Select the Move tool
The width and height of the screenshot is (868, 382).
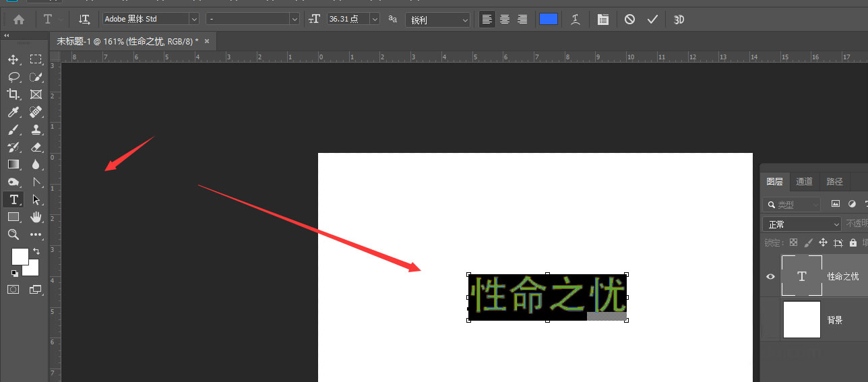click(x=13, y=59)
